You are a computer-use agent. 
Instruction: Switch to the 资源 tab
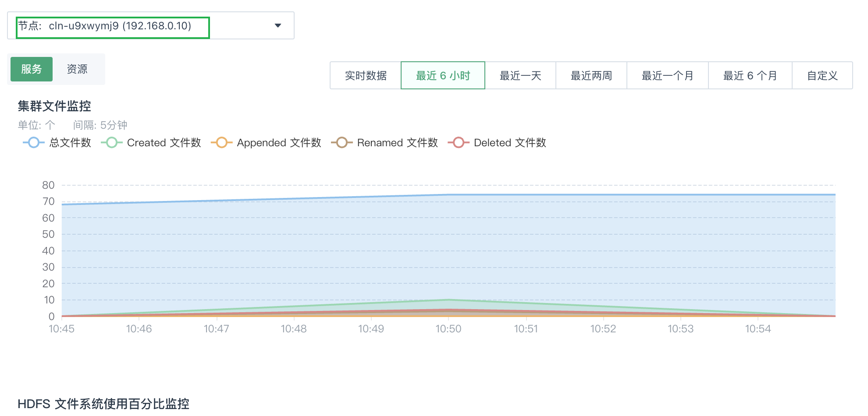[77, 69]
